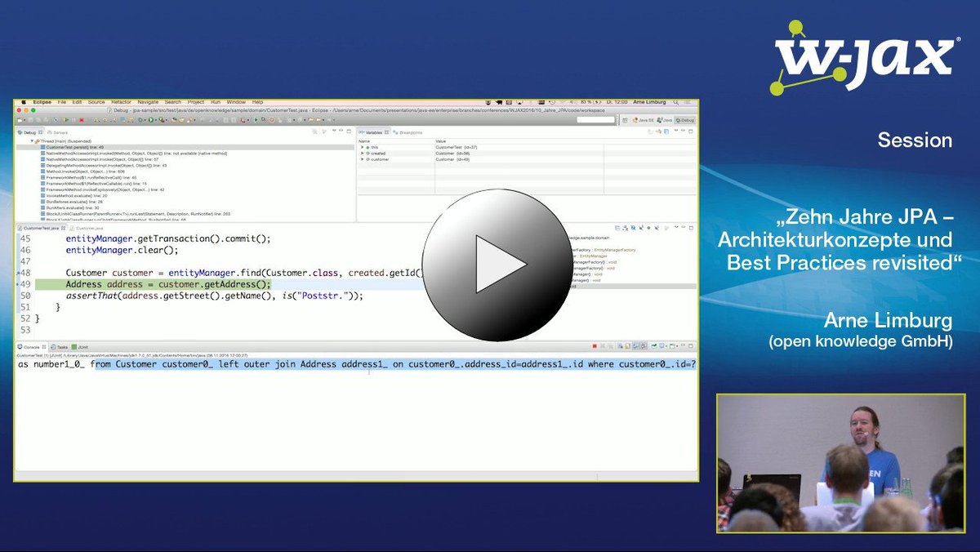Open the Run menu

point(216,102)
